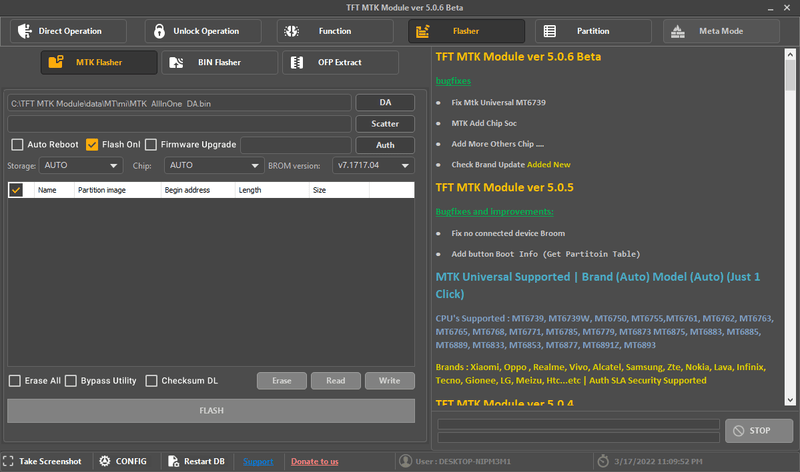
Task: Click the changelog scrollbar down arrow
Action: [x=790, y=401]
